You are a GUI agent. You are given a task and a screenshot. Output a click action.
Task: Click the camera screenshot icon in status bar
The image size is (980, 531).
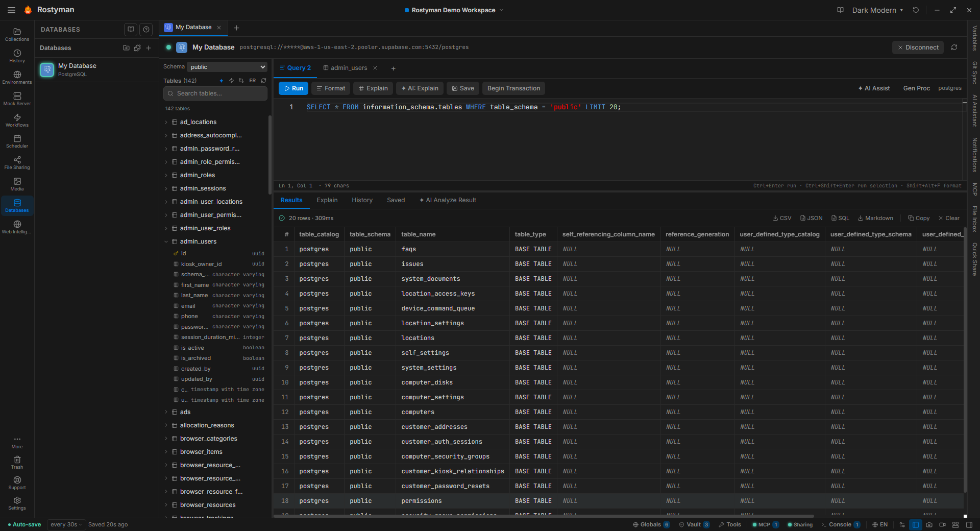929,525
